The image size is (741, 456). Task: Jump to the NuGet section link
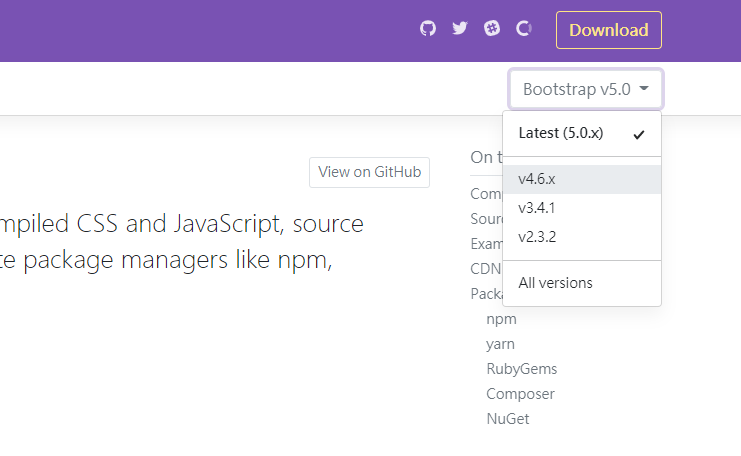click(x=508, y=419)
